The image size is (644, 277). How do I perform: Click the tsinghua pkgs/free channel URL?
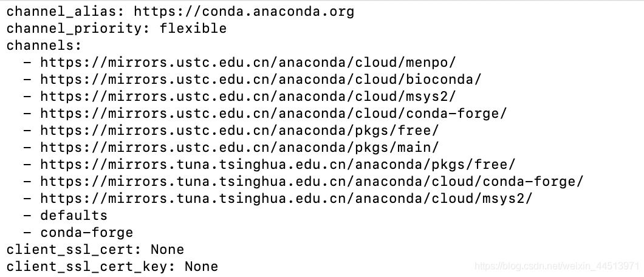[x=278, y=164]
